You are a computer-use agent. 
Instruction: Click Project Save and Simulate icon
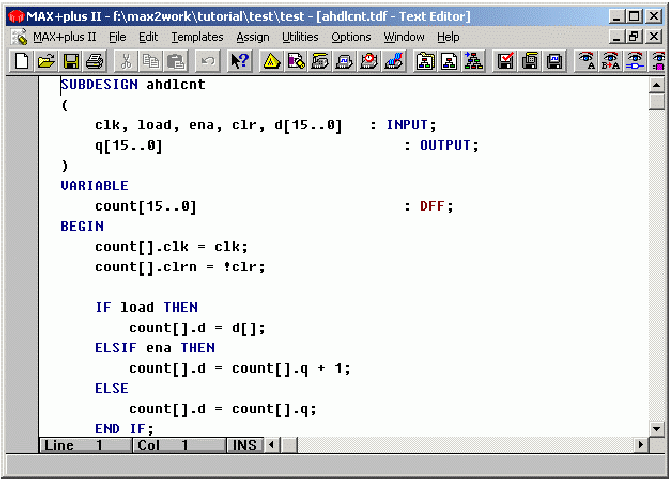pyautogui.click(x=554, y=62)
